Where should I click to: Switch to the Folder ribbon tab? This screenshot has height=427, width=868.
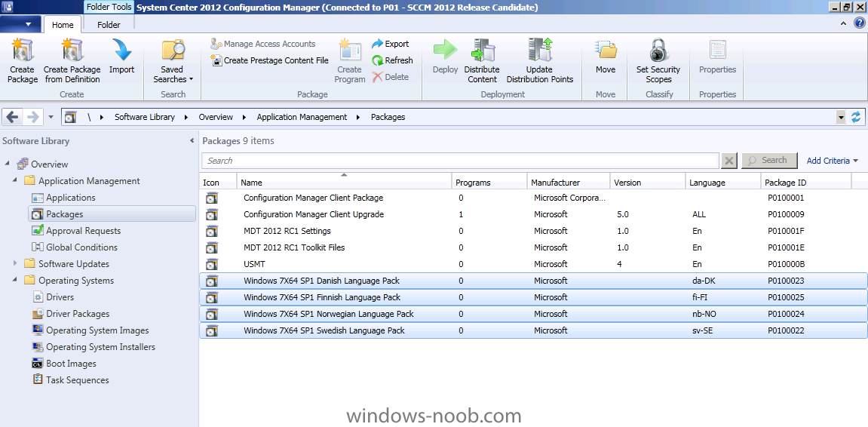coord(109,24)
